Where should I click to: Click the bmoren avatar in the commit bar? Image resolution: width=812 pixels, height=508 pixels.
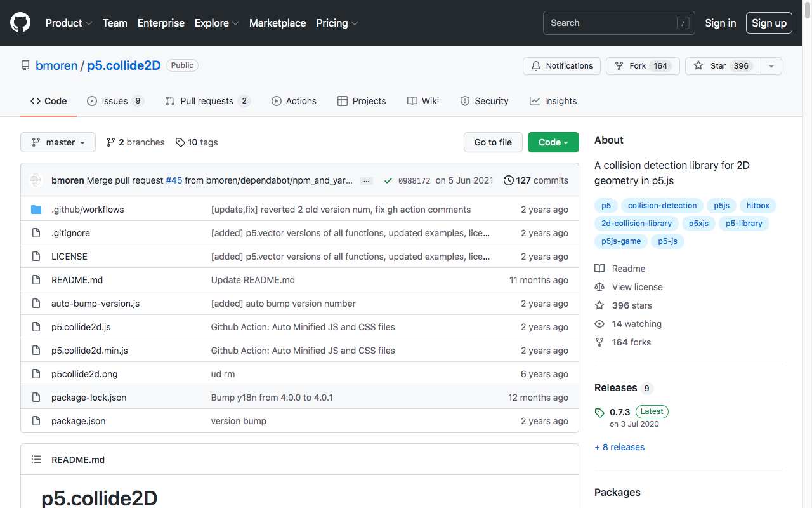pos(36,180)
